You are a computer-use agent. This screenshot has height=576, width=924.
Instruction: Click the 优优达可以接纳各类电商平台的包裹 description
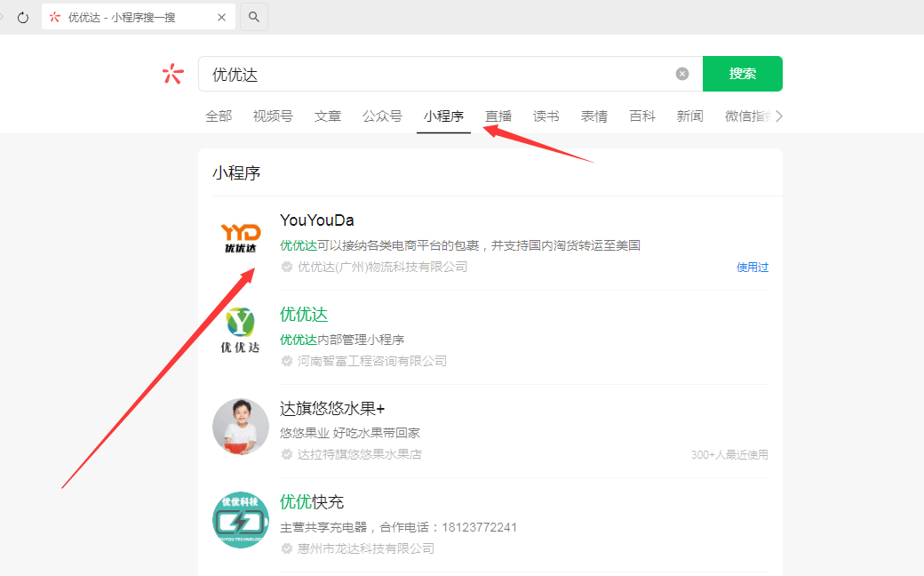click(459, 245)
